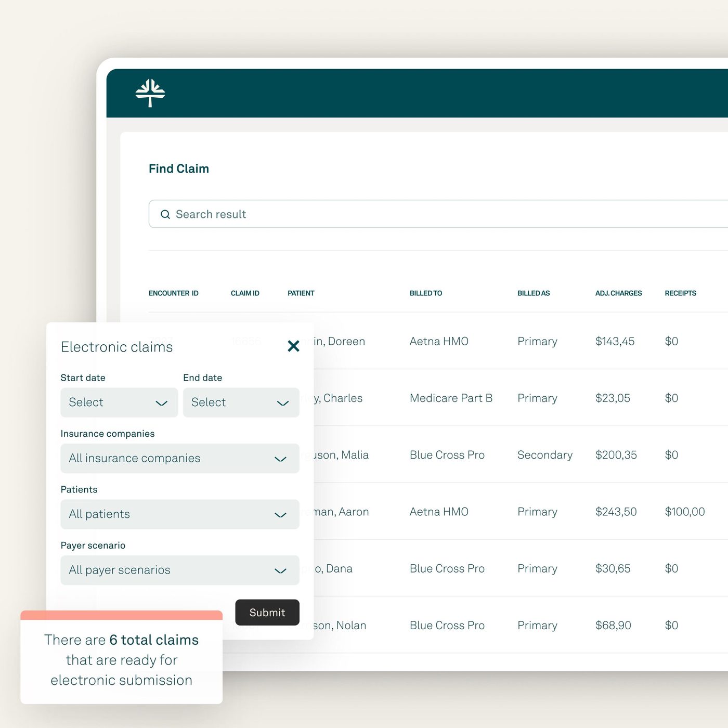This screenshot has width=728, height=728.
Task: Click Blue Cross Pro in Nolan's row
Action: tap(447, 625)
